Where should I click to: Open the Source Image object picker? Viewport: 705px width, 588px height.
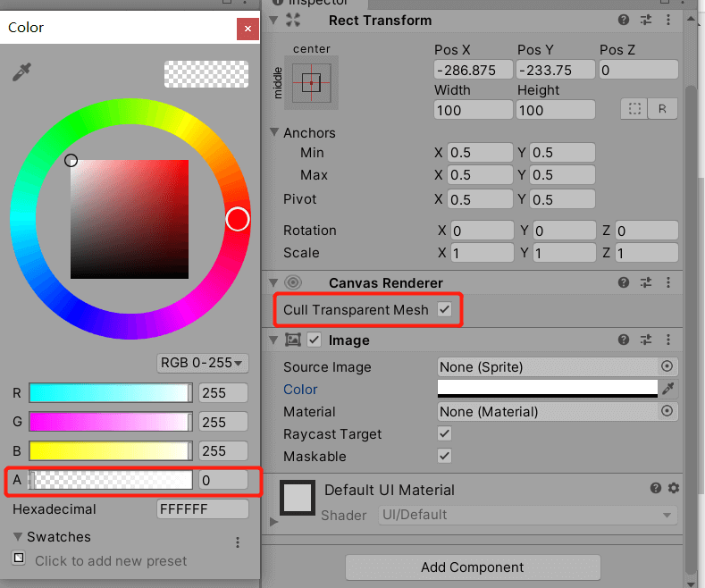667,366
